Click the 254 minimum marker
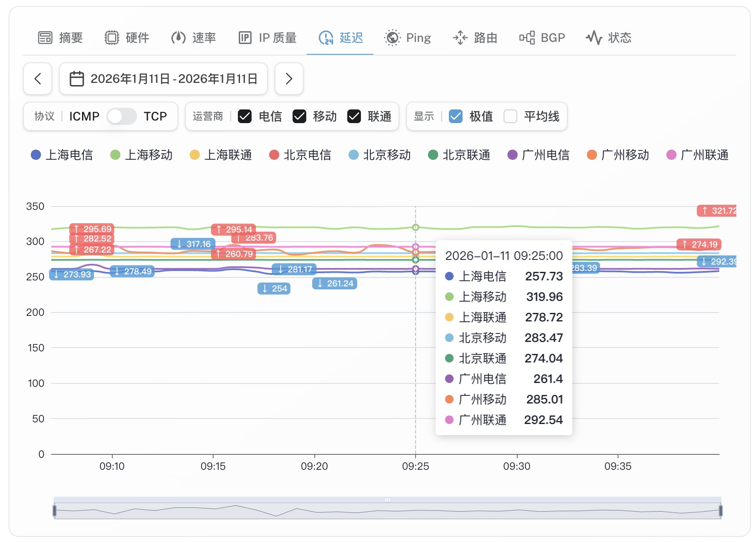 pyautogui.click(x=274, y=289)
